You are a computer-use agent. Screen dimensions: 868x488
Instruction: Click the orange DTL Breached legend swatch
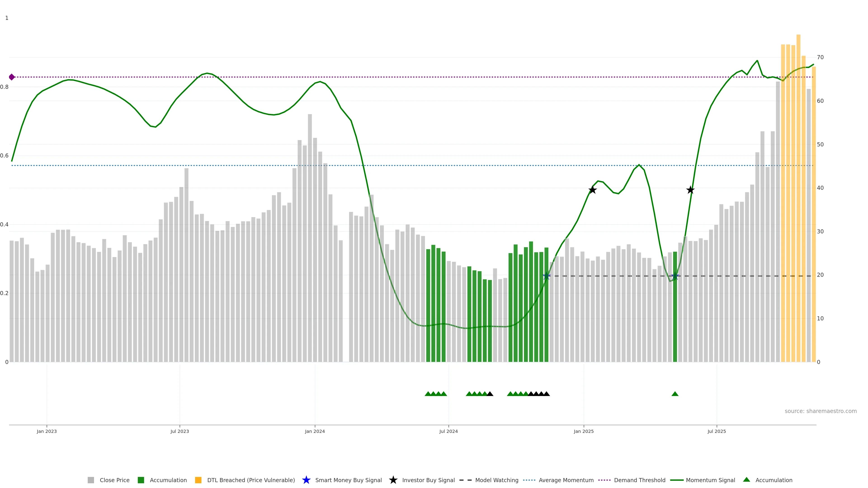198,480
